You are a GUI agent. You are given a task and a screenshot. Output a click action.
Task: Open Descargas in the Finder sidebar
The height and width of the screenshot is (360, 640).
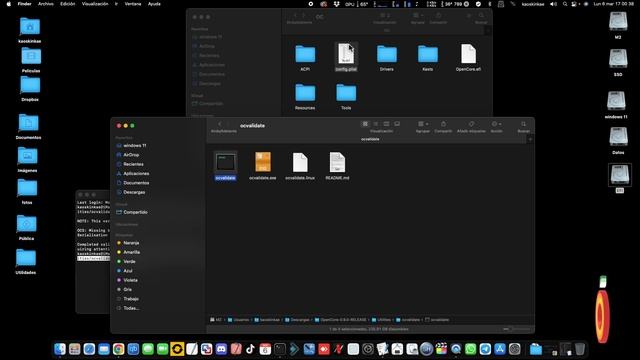(x=134, y=192)
